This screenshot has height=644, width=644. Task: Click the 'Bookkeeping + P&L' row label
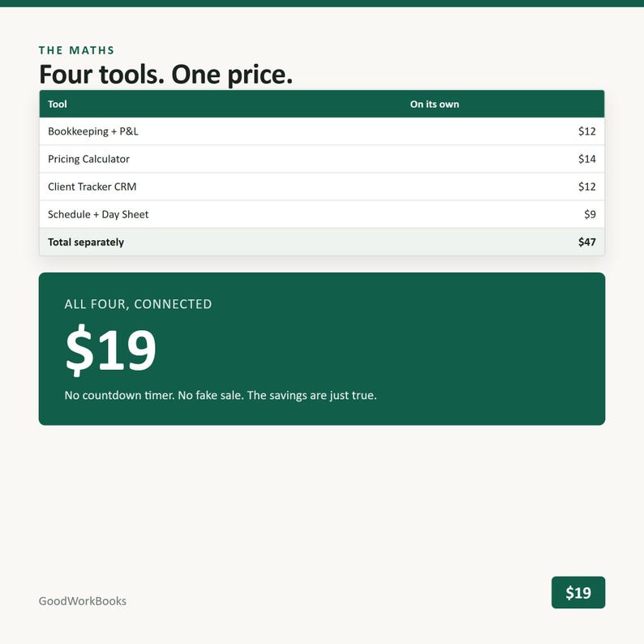92,131
